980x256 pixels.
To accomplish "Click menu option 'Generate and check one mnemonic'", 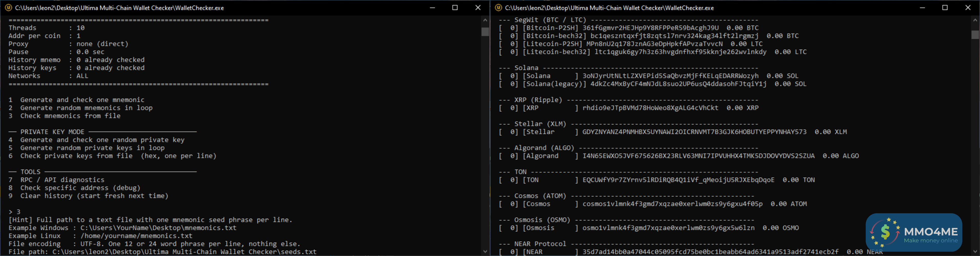I will (x=76, y=100).
